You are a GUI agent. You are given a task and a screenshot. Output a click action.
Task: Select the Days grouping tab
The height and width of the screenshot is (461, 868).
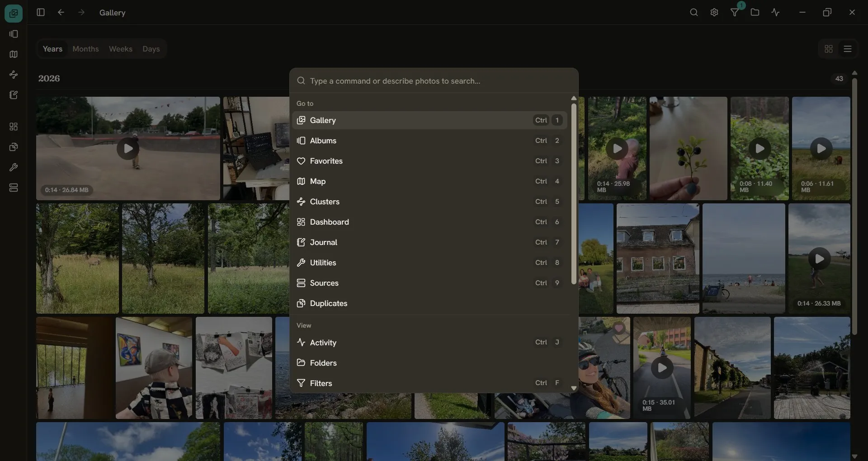pyautogui.click(x=151, y=49)
